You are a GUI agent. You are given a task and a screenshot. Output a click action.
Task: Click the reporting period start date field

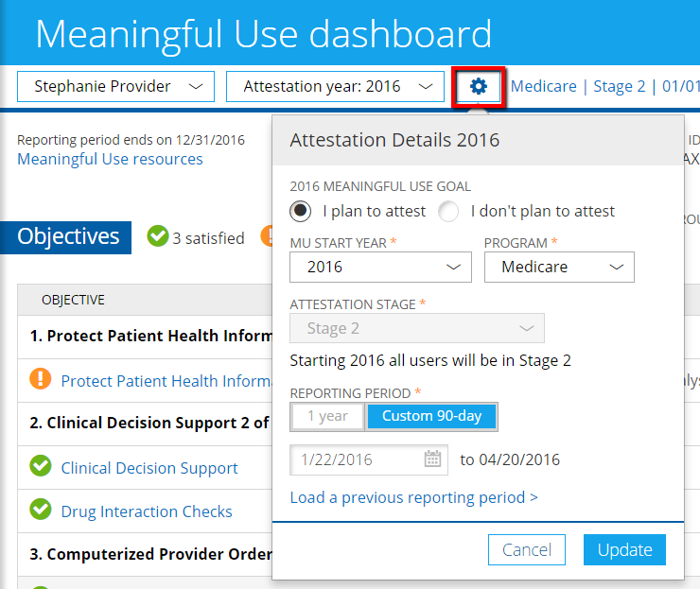pyautogui.click(x=355, y=460)
